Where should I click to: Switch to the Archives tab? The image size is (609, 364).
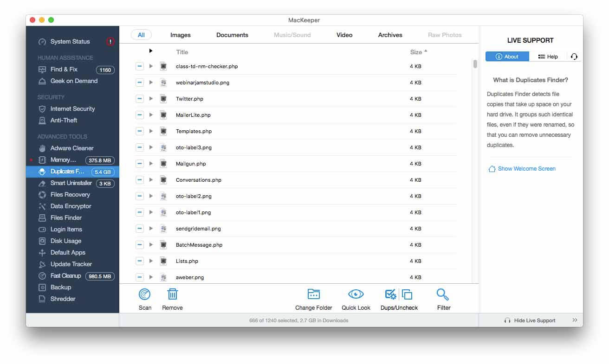click(390, 35)
